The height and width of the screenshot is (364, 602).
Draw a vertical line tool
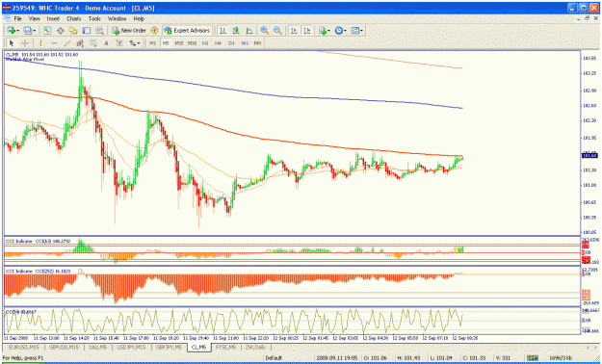point(40,43)
